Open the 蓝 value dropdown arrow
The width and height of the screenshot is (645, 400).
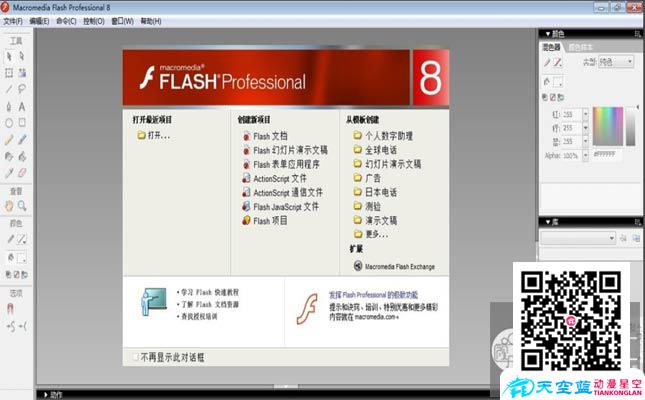point(586,141)
